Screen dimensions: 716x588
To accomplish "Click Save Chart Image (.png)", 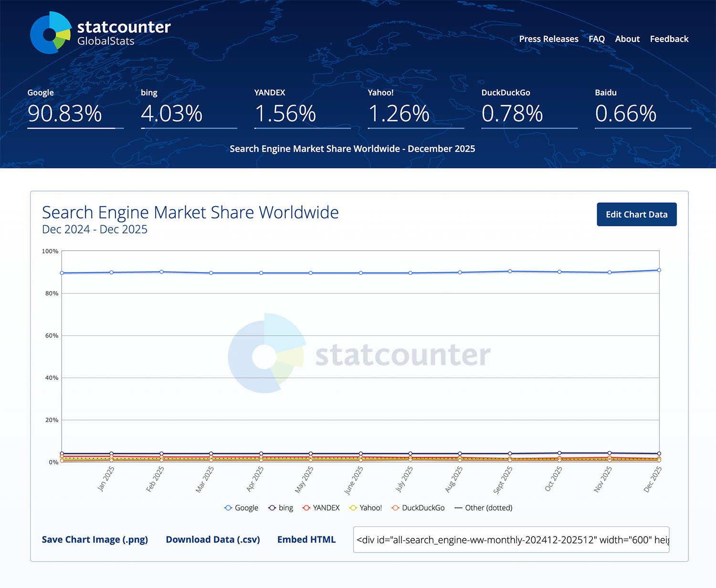I will pyautogui.click(x=95, y=539).
